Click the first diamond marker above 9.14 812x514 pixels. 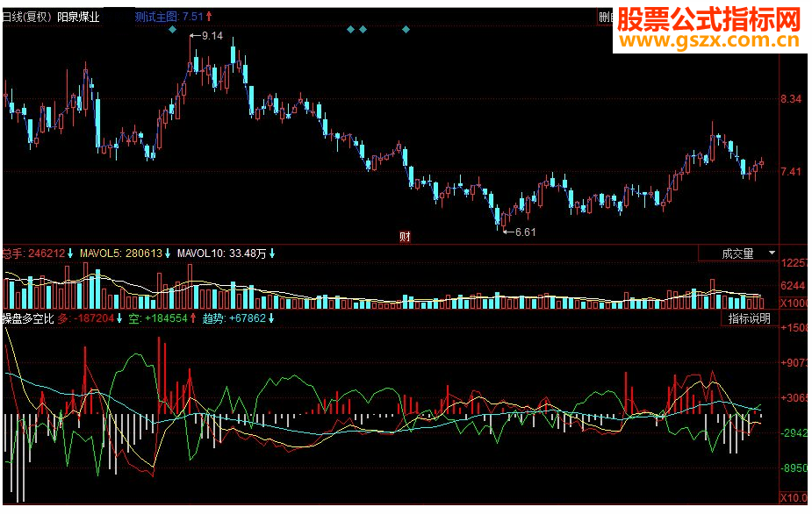(173, 30)
